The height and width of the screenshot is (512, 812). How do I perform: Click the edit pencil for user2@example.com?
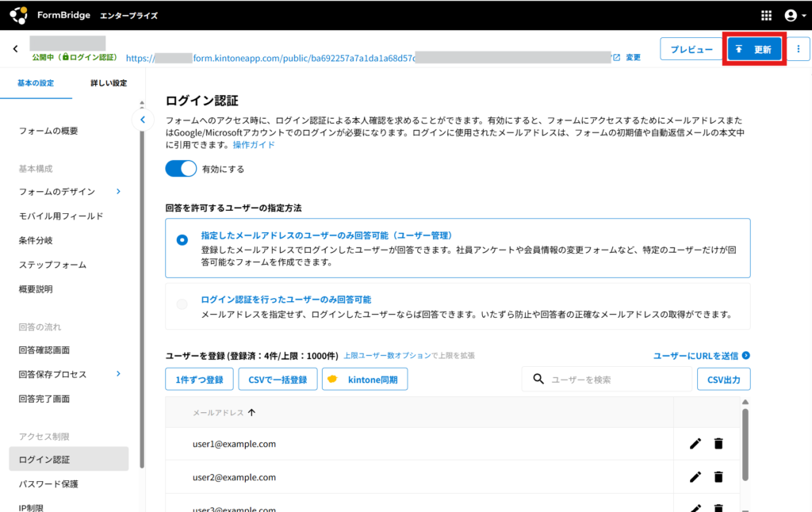[695, 477]
